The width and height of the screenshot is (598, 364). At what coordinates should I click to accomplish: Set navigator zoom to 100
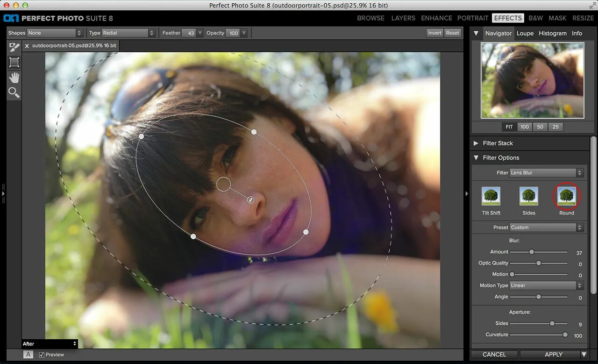(525, 127)
